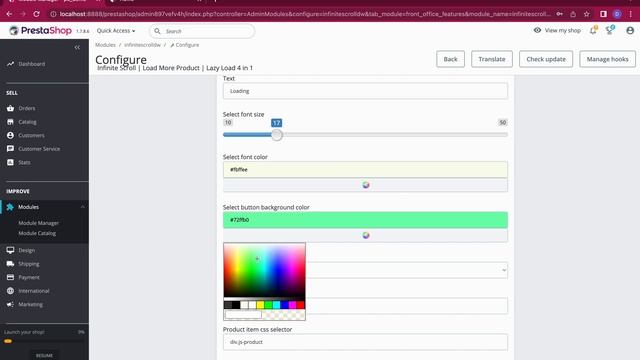This screenshot has width=640, height=360.
Task: Click the Launch your shop progress bar
Action: tap(44, 341)
